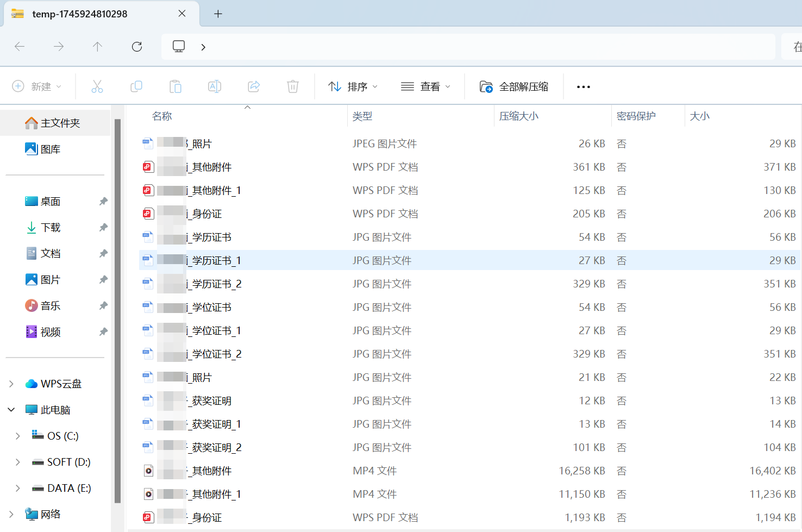Click the This PC monitor icon in address bar

click(179, 47)
